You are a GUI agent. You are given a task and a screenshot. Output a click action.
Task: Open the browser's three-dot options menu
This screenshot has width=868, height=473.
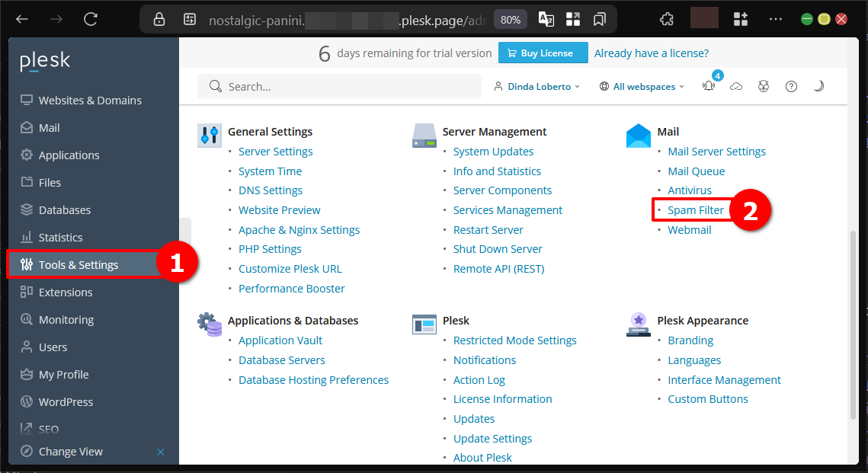[776, 19]
